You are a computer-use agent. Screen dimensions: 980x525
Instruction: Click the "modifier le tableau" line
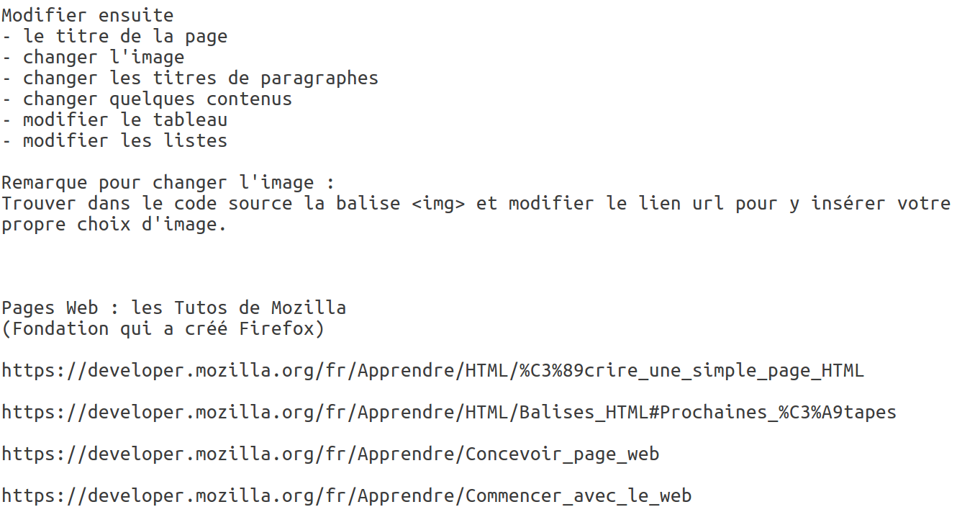[125, 120]
